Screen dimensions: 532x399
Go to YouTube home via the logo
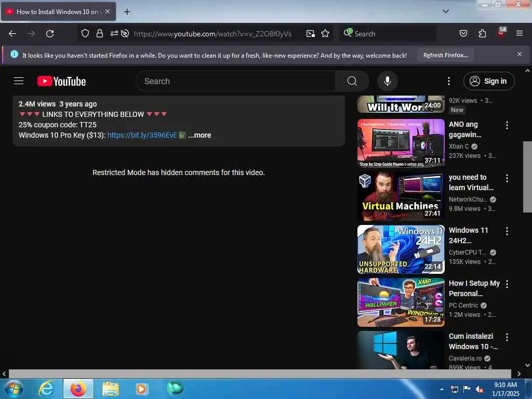62,81
